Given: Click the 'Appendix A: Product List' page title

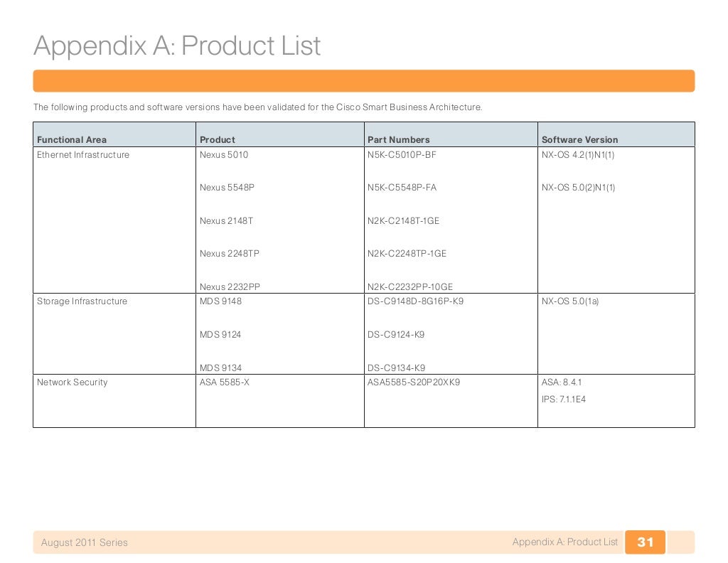Looking at the screenshot, I should pyautogui.click(x=177, y=46).
